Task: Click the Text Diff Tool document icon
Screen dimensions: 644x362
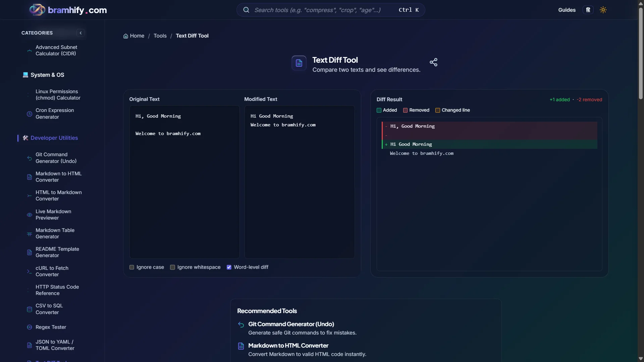Action: point(299,63)
